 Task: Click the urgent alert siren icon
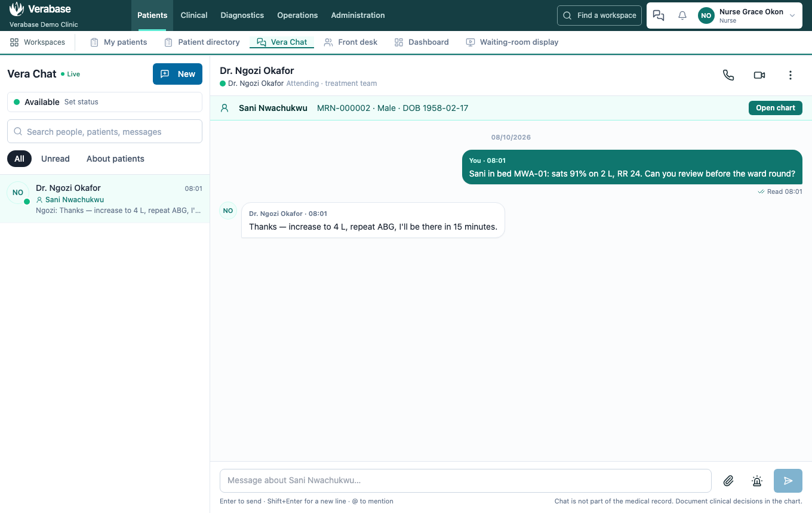point(757,481)
